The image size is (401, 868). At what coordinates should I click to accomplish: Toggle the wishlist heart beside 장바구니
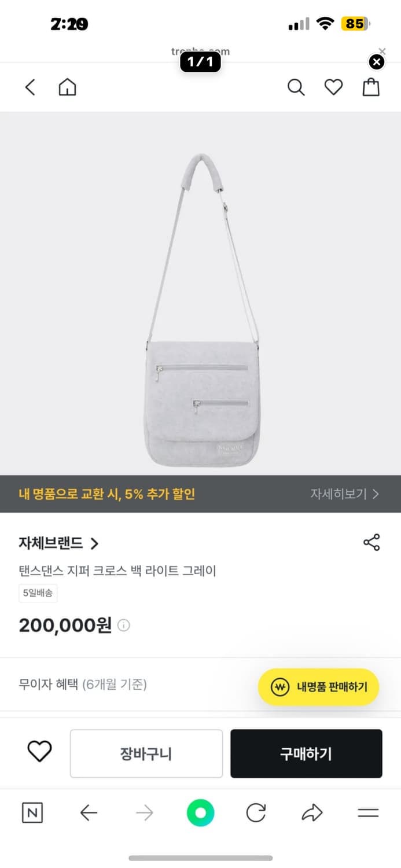tap(38, 753)
